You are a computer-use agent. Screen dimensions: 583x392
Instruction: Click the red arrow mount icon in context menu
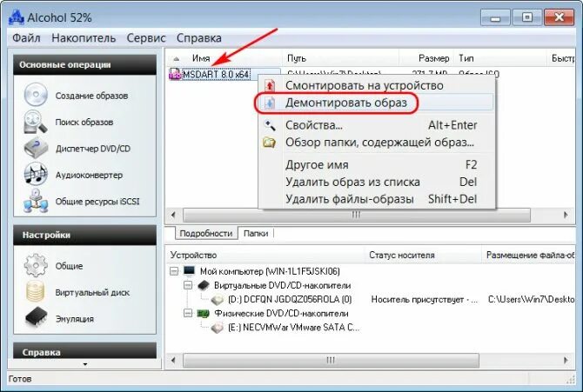(270, 85)
